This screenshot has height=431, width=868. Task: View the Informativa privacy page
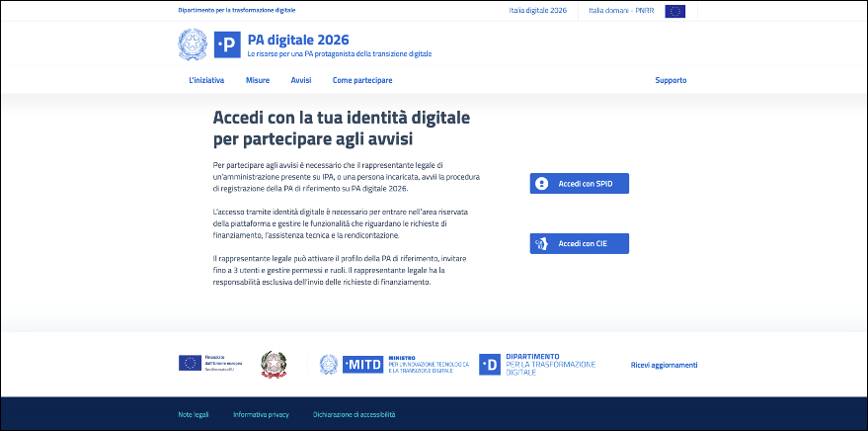(261, 414)
